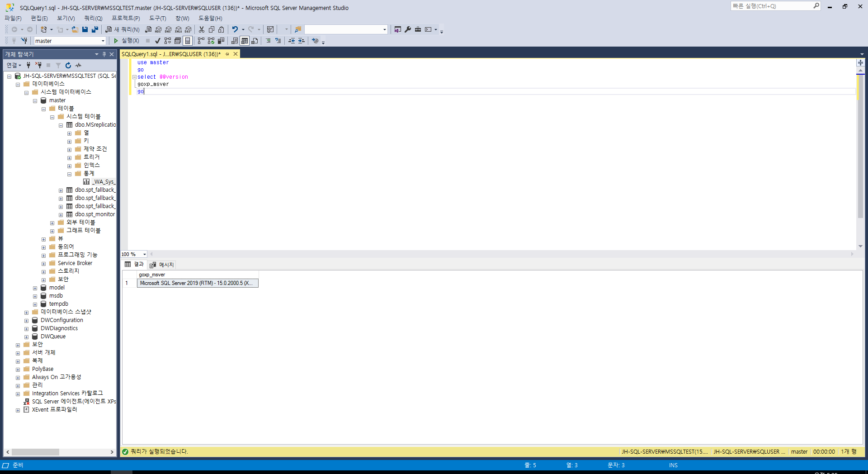Image resolution: width=868 pixels, height=474 pixels.
Task: Toggle Include Live Query Statistics
Action: (211, 41)
